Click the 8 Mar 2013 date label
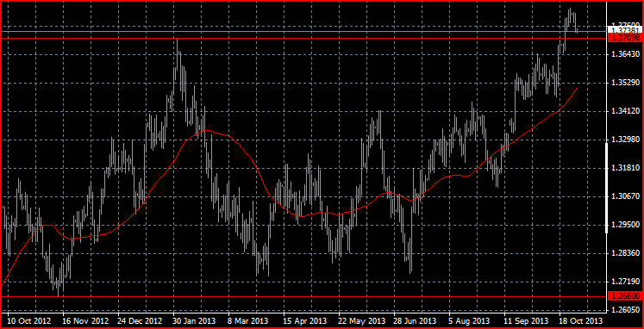Image resolution: width=644 pixels, height=329 pixels. point(249,320)
